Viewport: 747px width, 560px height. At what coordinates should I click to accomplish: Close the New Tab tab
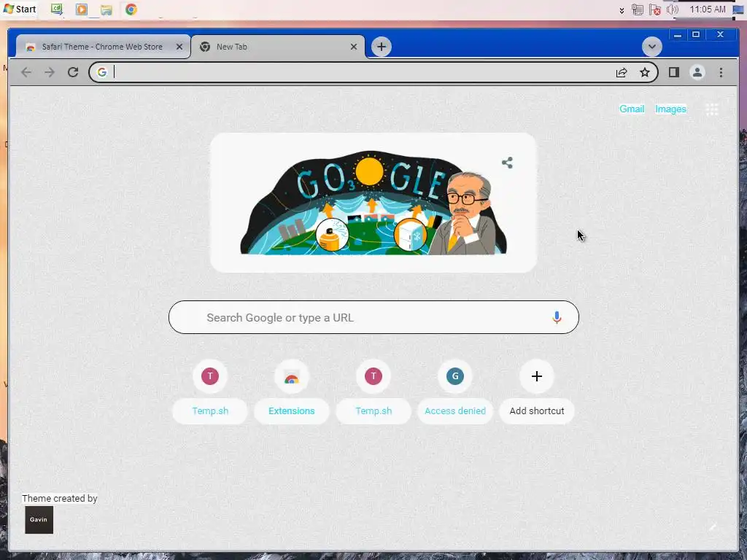coord(354,47)
